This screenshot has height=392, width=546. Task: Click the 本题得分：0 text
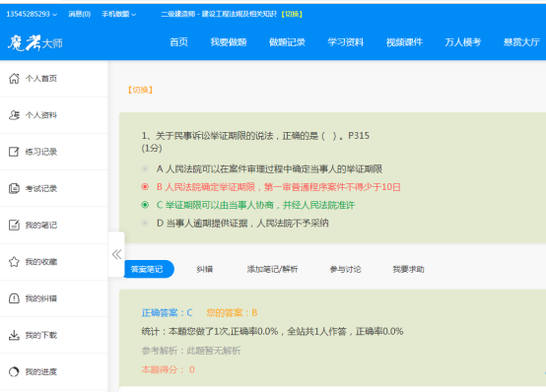pyautogui.click(x=168, y=369)
